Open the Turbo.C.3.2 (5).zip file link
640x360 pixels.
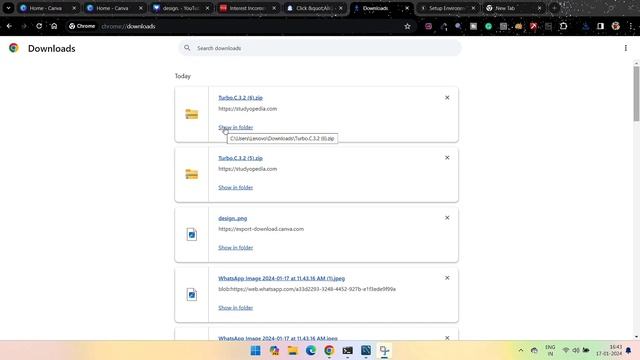(x=240, y=158)
